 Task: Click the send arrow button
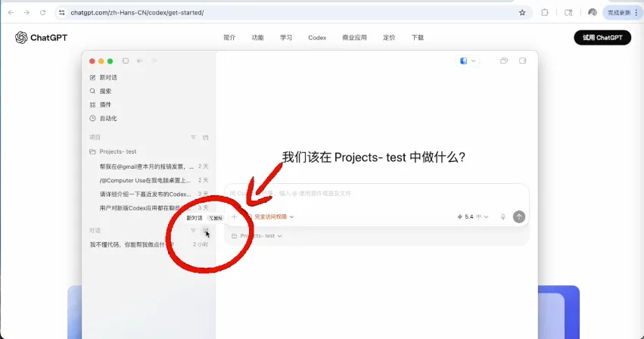click(519, 216)
